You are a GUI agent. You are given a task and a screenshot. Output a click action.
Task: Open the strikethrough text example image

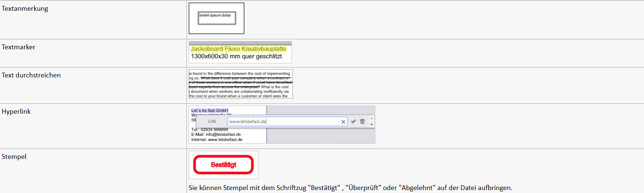(241, 84)
